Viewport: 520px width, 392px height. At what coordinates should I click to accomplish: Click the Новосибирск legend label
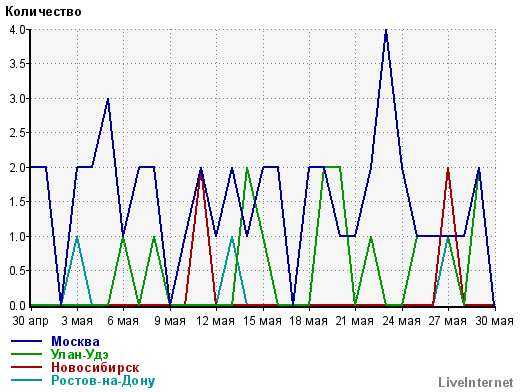point(95,367)
